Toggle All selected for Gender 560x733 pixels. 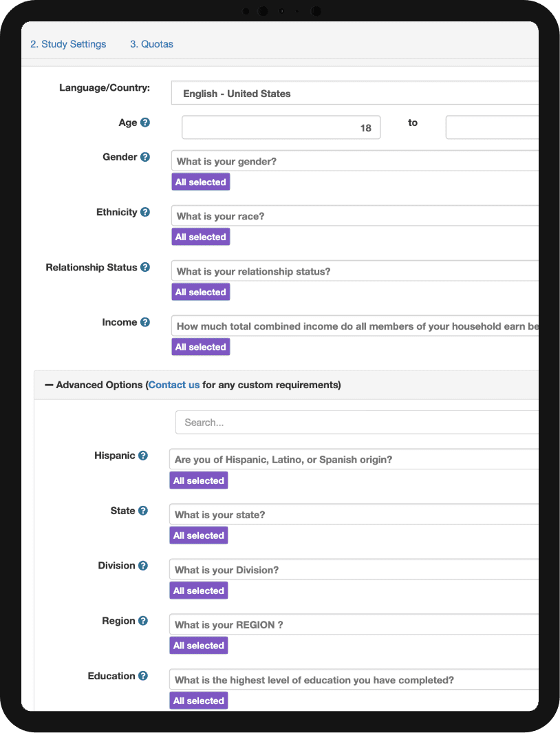[x=200, y=182]
